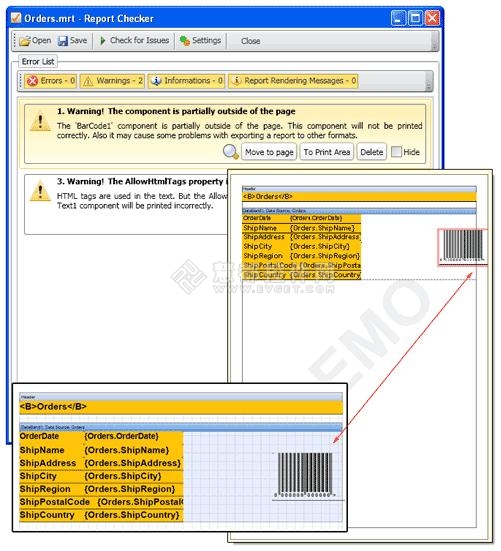
Task: Click the To Print Area button
Action: tap(327, 152)
